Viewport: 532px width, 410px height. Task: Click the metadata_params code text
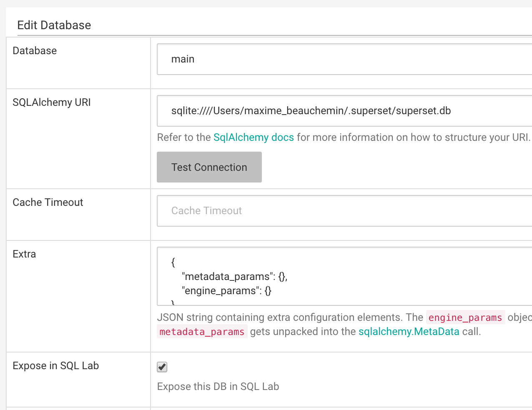point(202,332)
